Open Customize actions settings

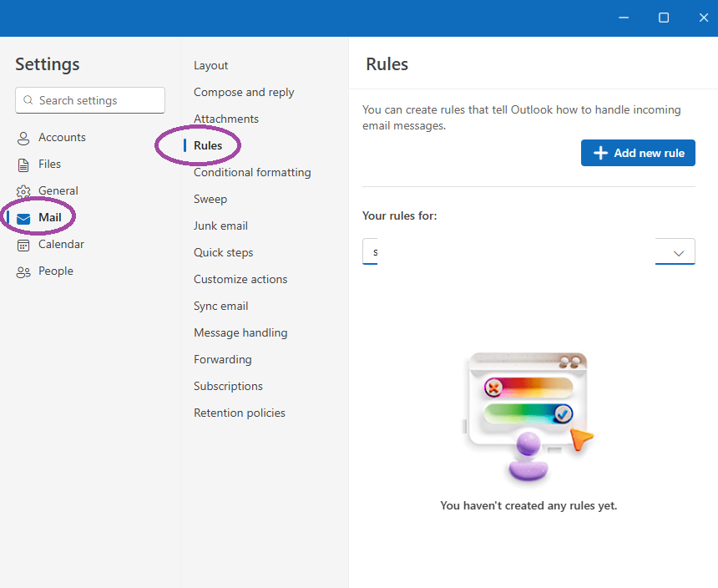point(240,279)
